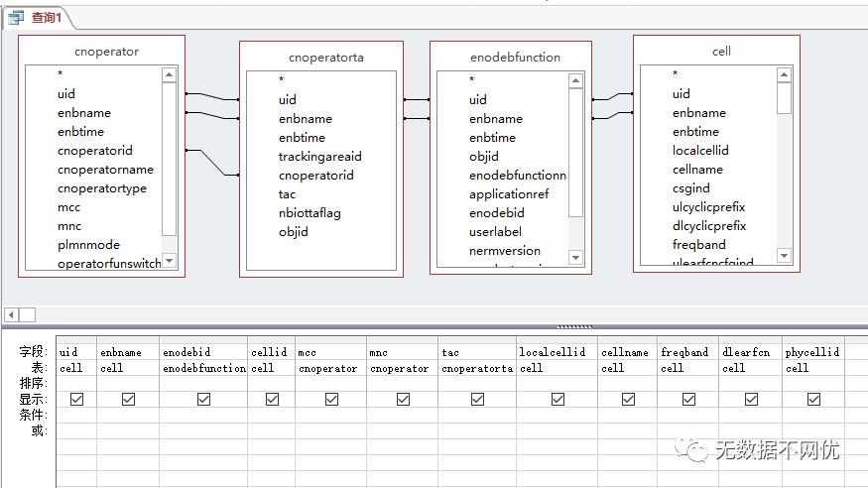Click the enodebfunction table scrollbar thumb
Screen dimensions: 868x488
[x=575, y=152]
